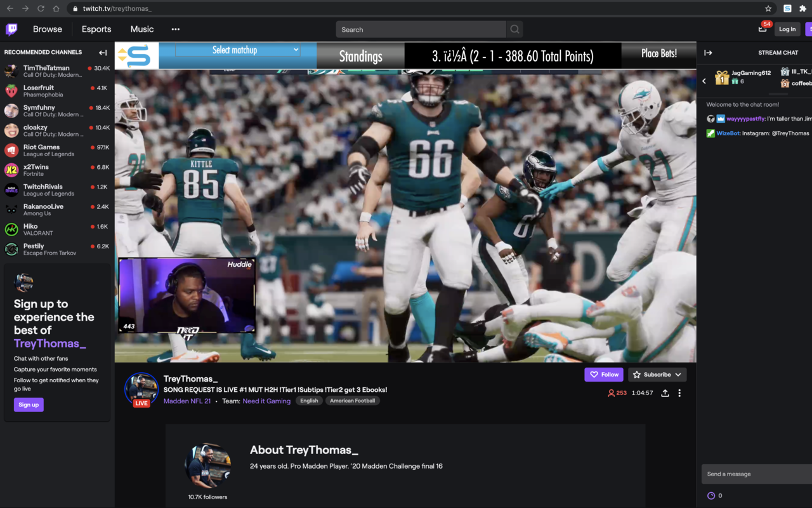This screenshot has width=812, height=508.
Task: Click the browser back arrow
Action: (x=10, y=8)
